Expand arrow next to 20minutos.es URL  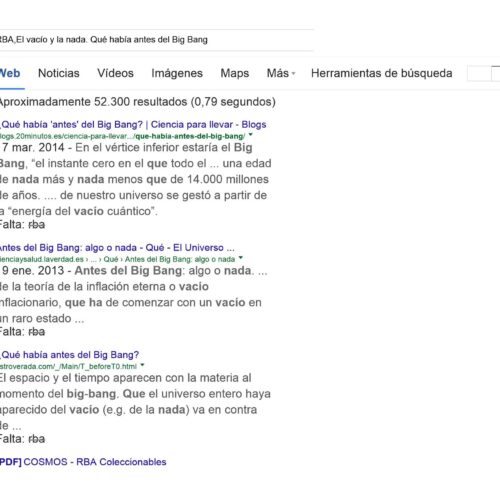[251, 135]
